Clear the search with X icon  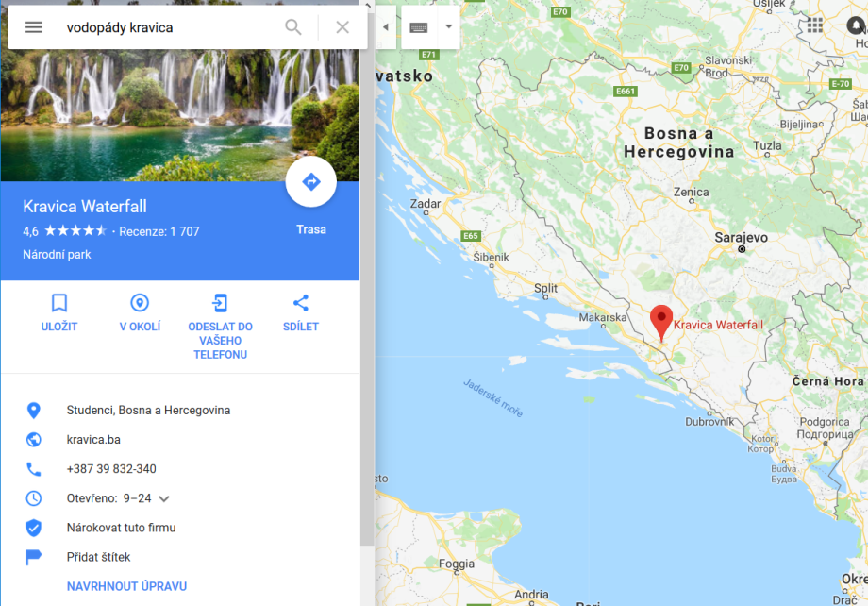(342, 27)
